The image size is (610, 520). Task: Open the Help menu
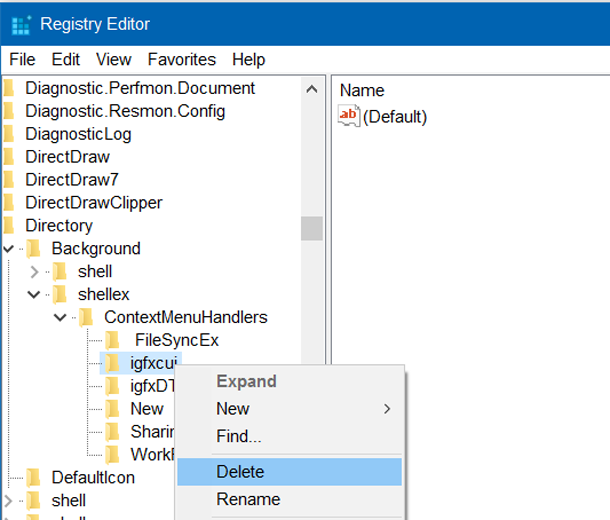click(x=249, y=60)
